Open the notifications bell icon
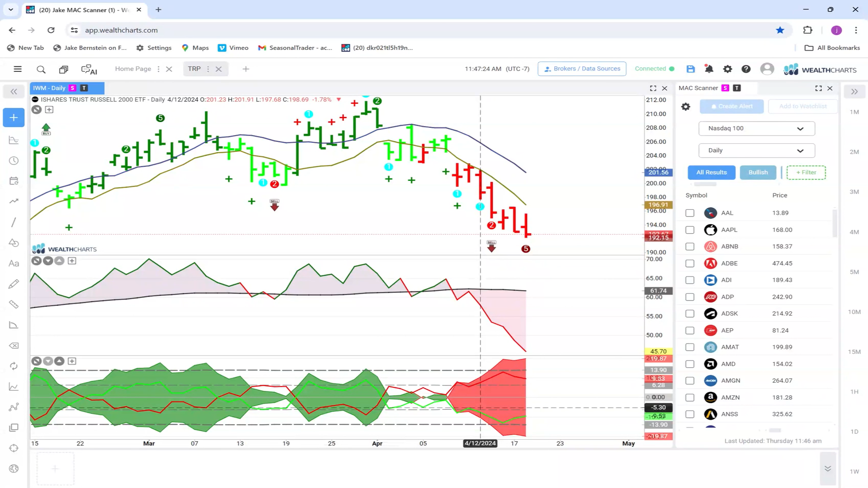The height and width of the screenshot is (488, 868). click(709, 69)
